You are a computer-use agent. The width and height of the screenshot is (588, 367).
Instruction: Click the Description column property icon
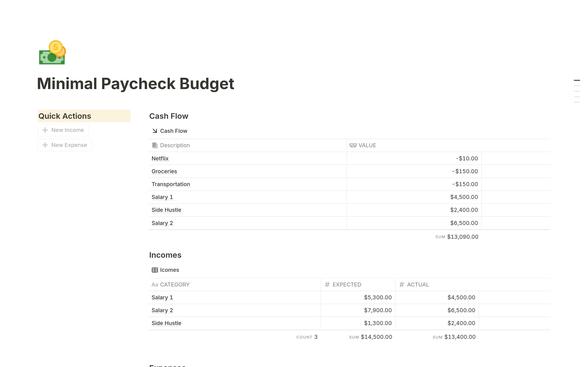point(155,145)
